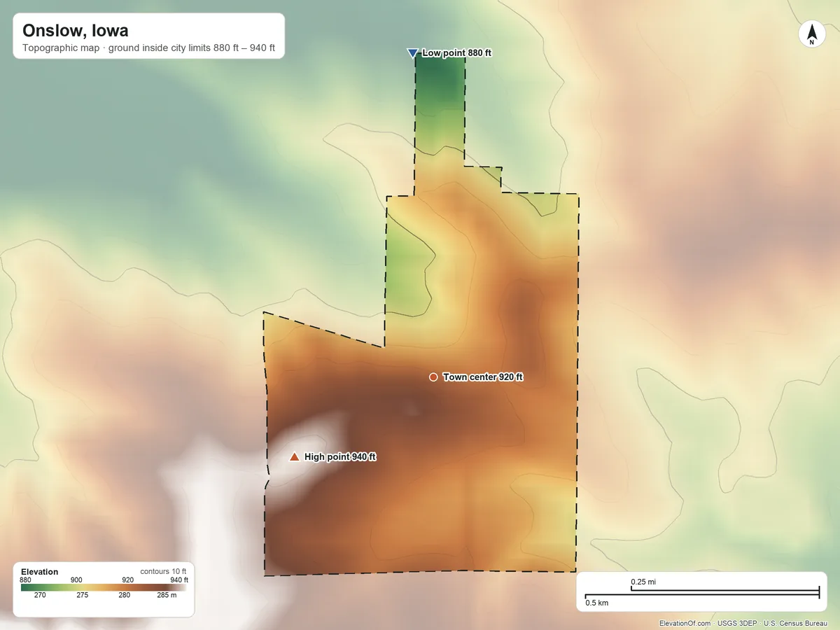Click the '900' legend value
Viewport: 840px width, 630px height.
click(x=76, y=580)
